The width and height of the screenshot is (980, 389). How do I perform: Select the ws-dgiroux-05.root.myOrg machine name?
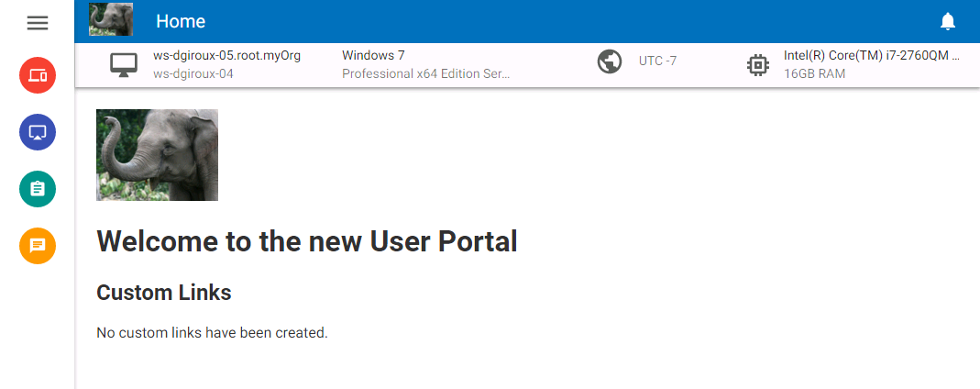click(x=226, y=55)
